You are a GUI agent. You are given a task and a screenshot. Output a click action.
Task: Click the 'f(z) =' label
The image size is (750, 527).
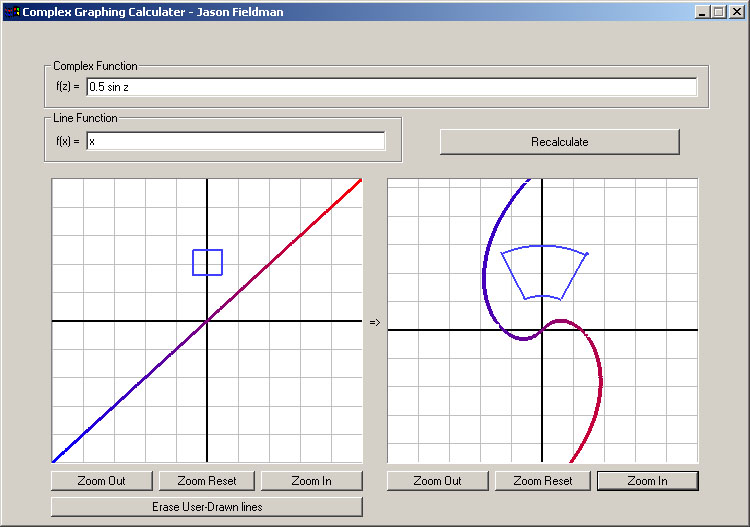tap(68, 87)
